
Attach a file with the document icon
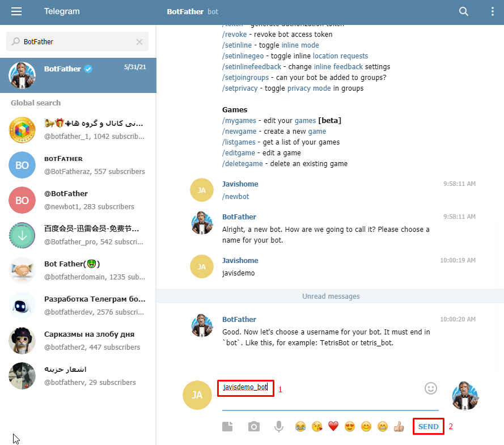click(227, 427)
